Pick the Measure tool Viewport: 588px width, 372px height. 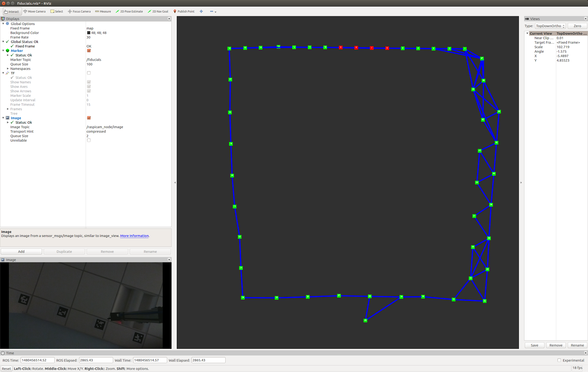coord(103,11)
